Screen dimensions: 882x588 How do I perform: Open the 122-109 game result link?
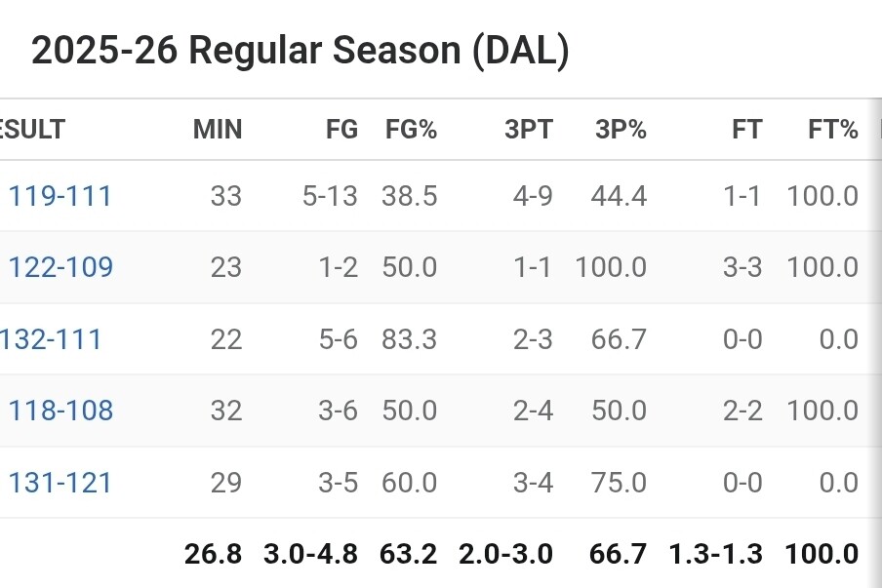60,267
